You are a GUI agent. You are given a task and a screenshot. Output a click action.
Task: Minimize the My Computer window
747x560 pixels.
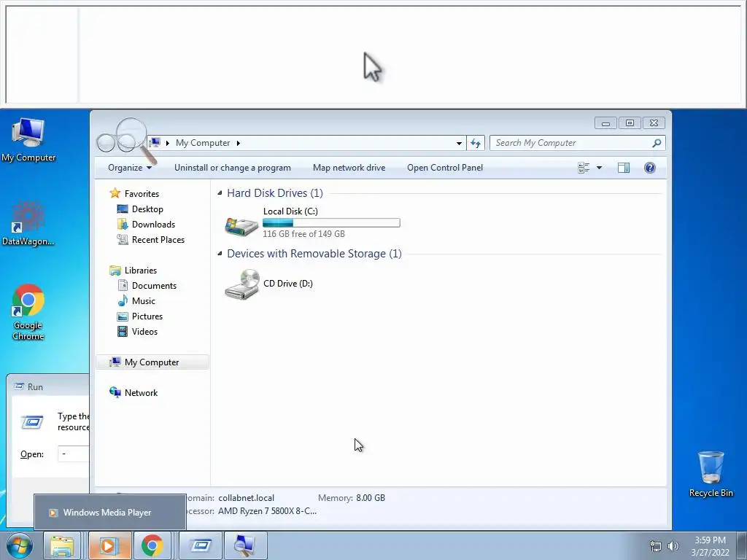click(x=606, y=122)
